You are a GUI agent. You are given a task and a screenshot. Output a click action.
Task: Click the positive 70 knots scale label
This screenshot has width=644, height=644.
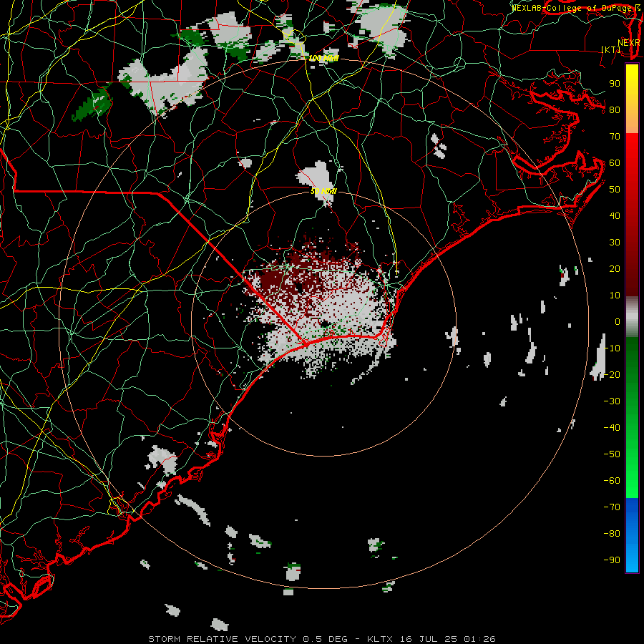tap(615, 137)
